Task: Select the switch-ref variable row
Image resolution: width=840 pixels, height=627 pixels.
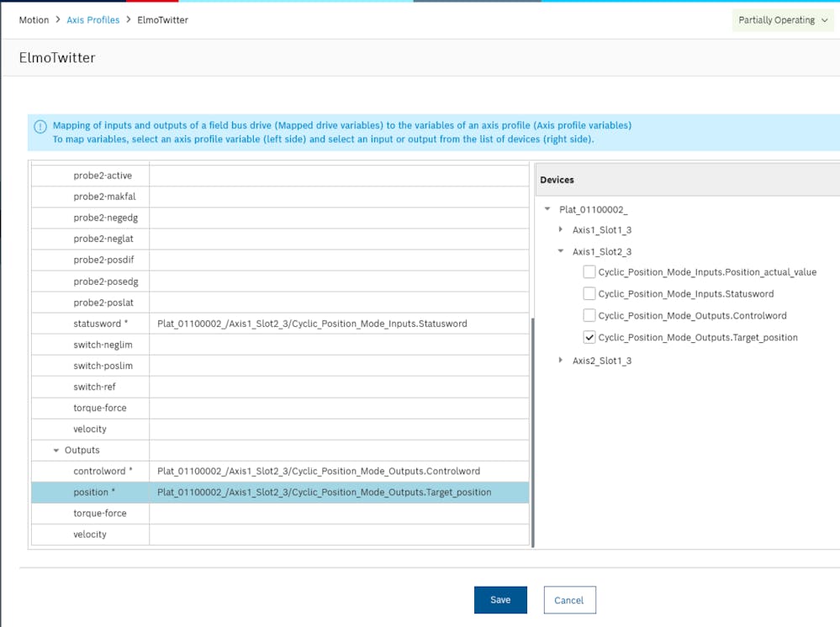Action: tap(280, 387)
